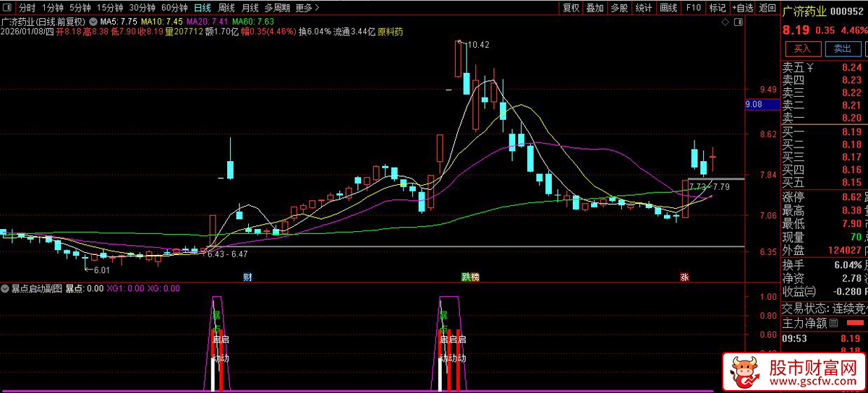Click the diamond marker icon above chart

(726, 22)
